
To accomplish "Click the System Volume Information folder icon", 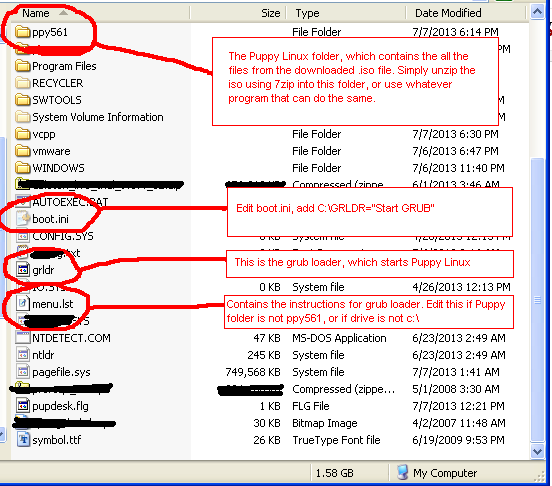I will (23, 116).
